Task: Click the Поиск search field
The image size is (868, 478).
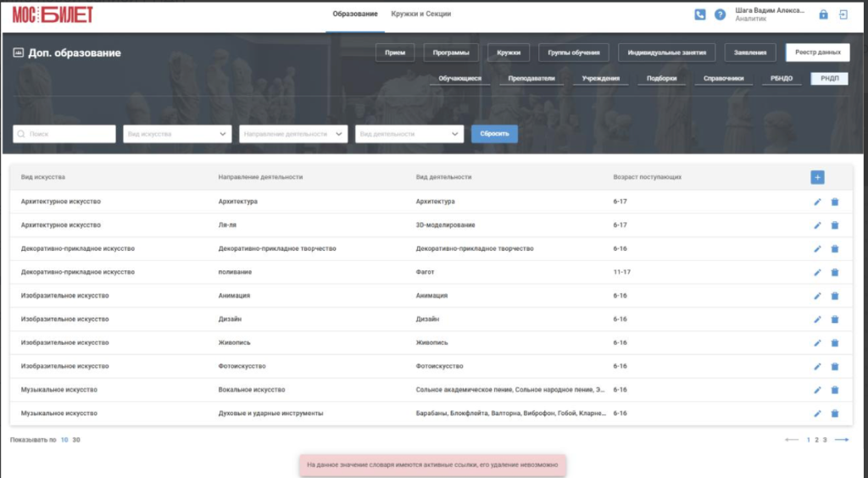Action: pyautogui.click(x=64, y=134)
